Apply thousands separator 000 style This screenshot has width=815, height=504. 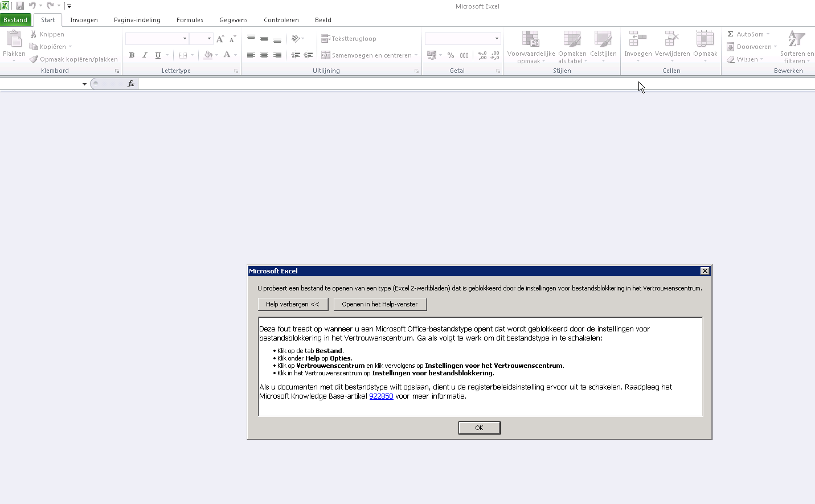tap(464, 55)
